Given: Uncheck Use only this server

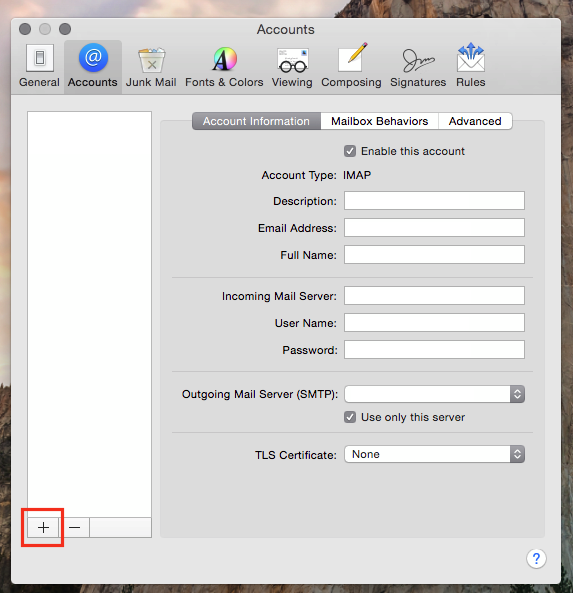Looking at the screenshot, I should click(x=350, y=417).
